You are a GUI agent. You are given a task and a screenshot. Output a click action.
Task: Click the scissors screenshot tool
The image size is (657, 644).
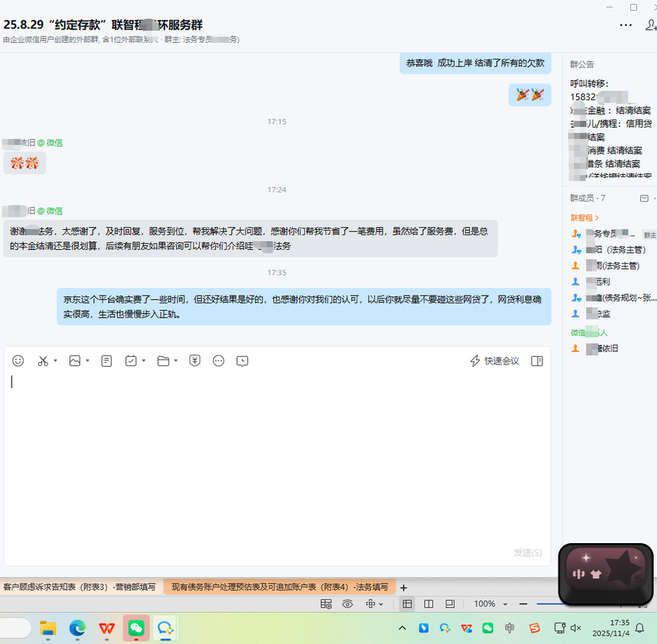click(43, 361)
